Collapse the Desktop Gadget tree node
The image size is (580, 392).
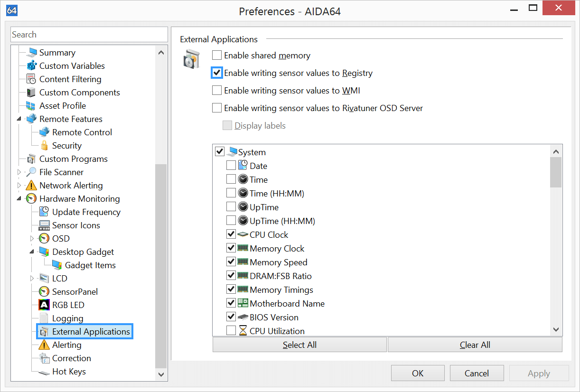(32, 252)
